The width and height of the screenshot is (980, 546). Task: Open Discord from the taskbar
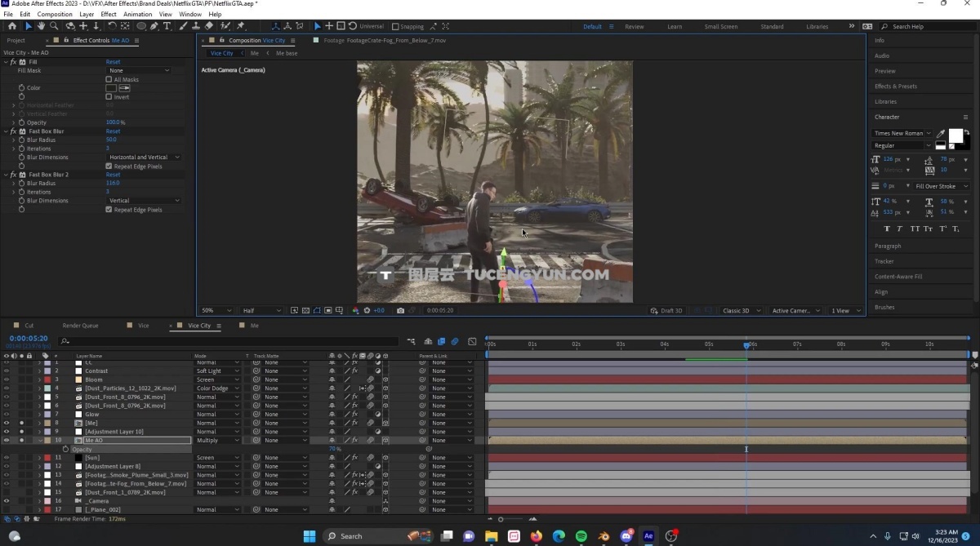coord(626,536)
